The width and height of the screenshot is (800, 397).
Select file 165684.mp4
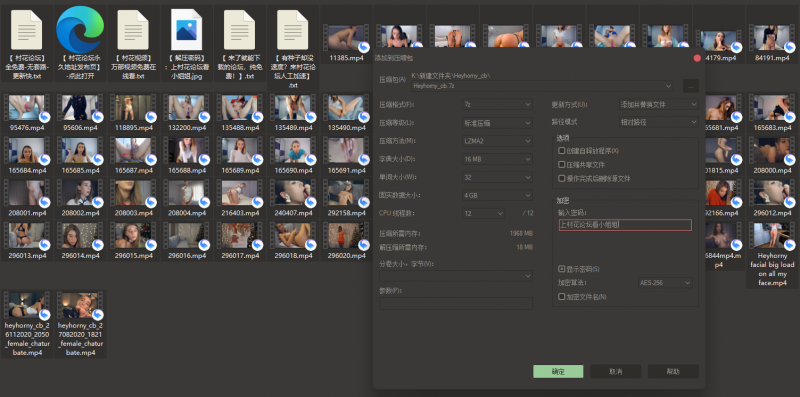[x=27, y=156]
